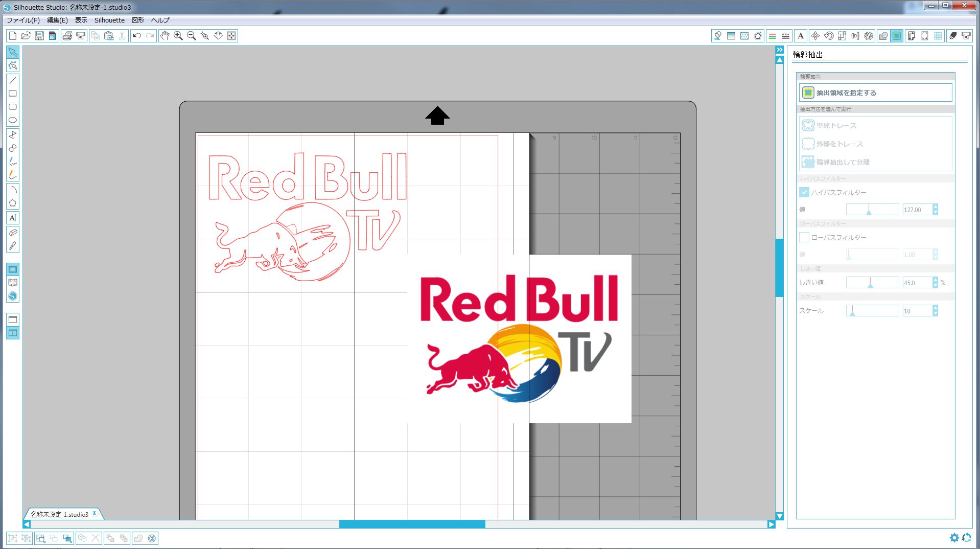The image size is (980, 549).
Task: Open the Text Style panel icon
Action: (x=801, y=36)
